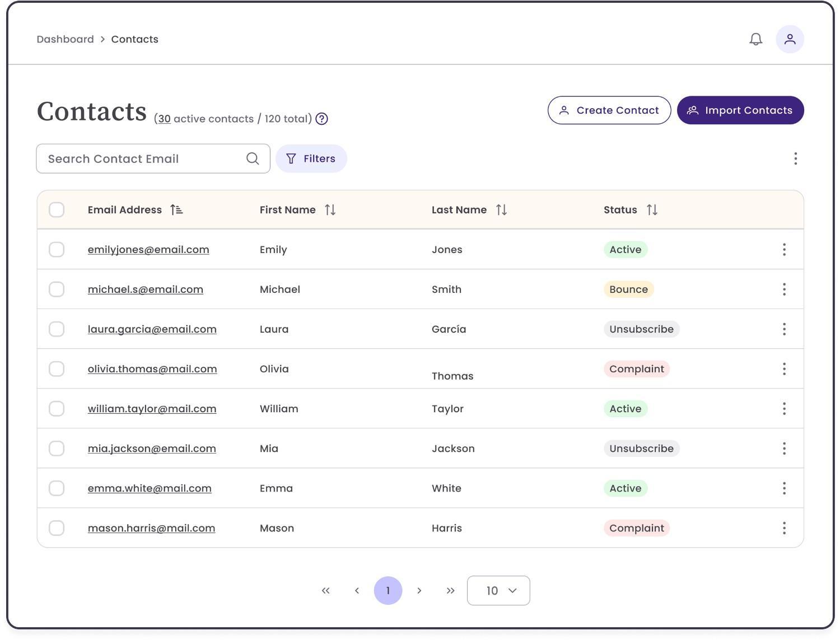Screen dimensions: 840x640
Task: Open the help question mark icon
Action: [321, 118]
